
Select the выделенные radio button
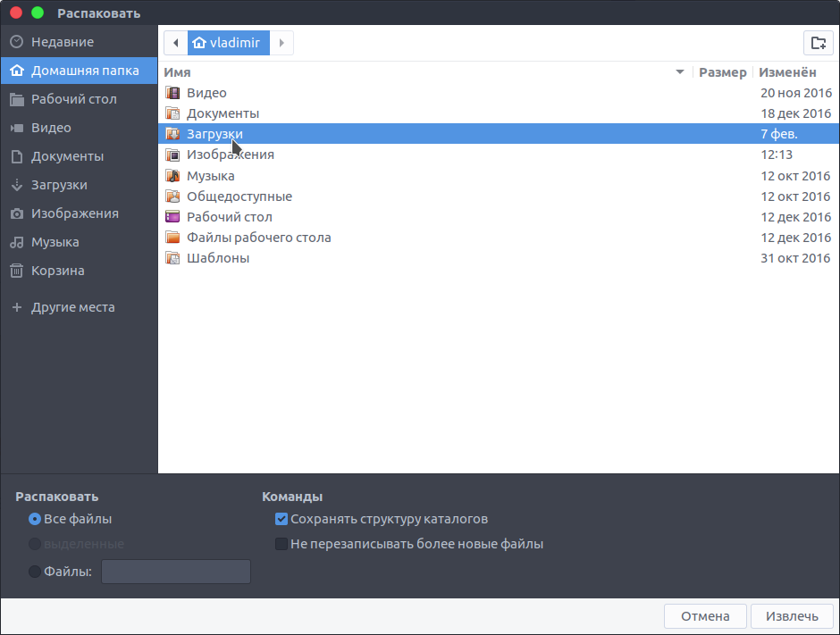[35, 544]
